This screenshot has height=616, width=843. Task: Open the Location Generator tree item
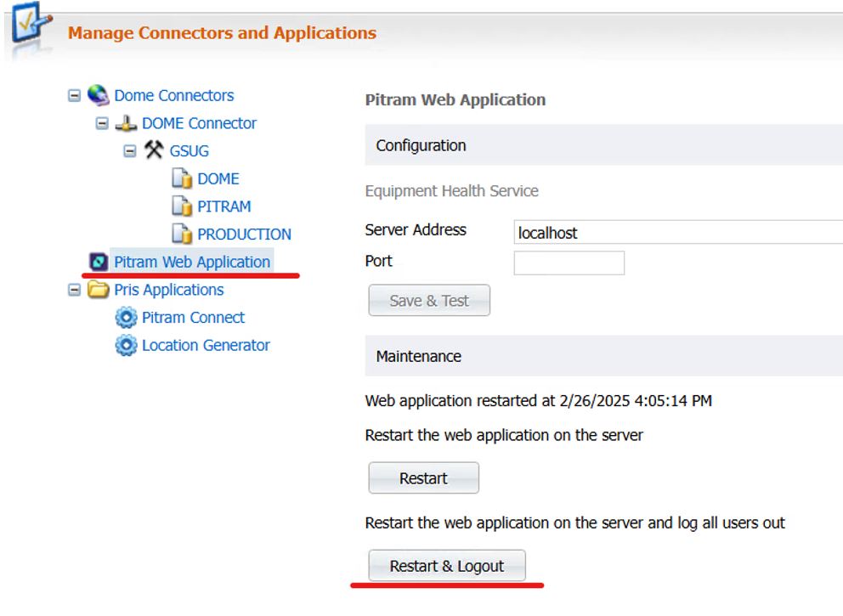tap(206, 346)
